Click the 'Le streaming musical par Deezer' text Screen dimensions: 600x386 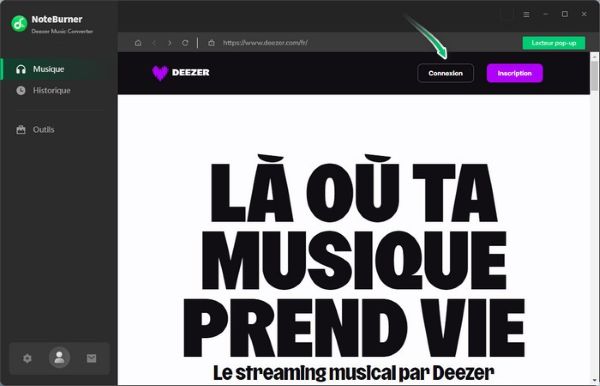pos(353,373)
